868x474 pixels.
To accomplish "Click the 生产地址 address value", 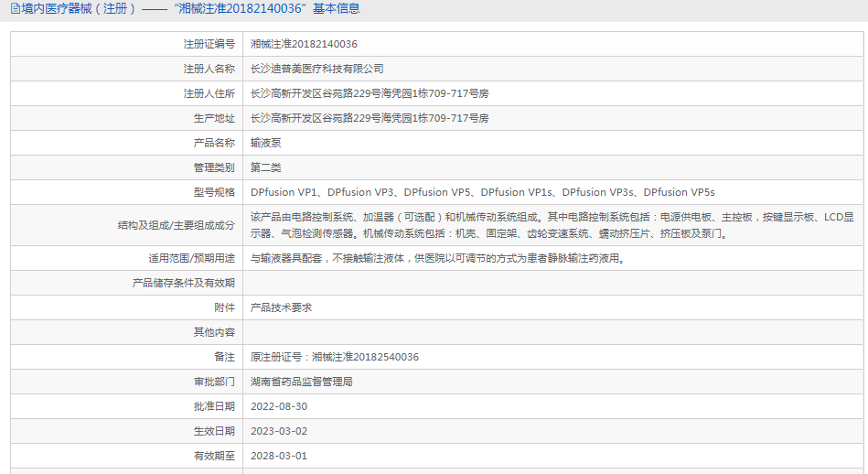I will (x=370, y=118).
